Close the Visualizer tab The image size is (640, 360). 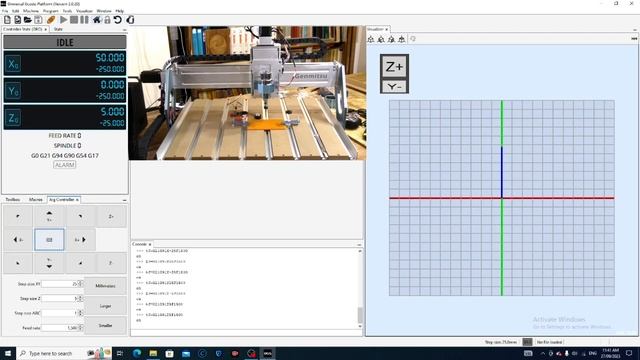[387, 29]
